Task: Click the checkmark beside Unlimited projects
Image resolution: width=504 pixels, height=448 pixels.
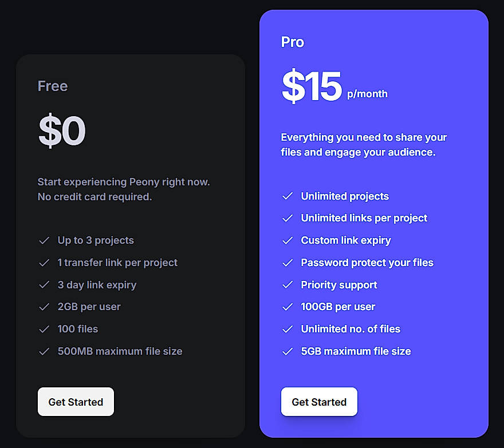Action: pyautogui.click(x=288, y=196)
